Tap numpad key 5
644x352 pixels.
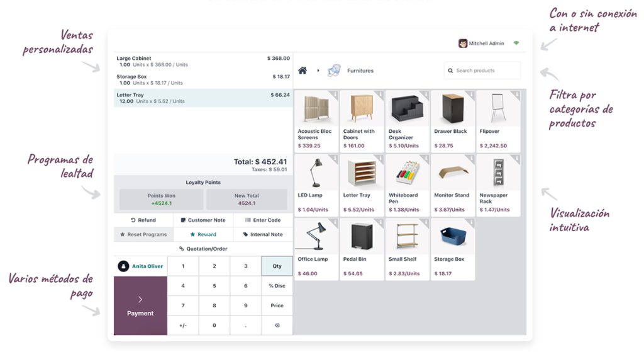click(214, 286)
